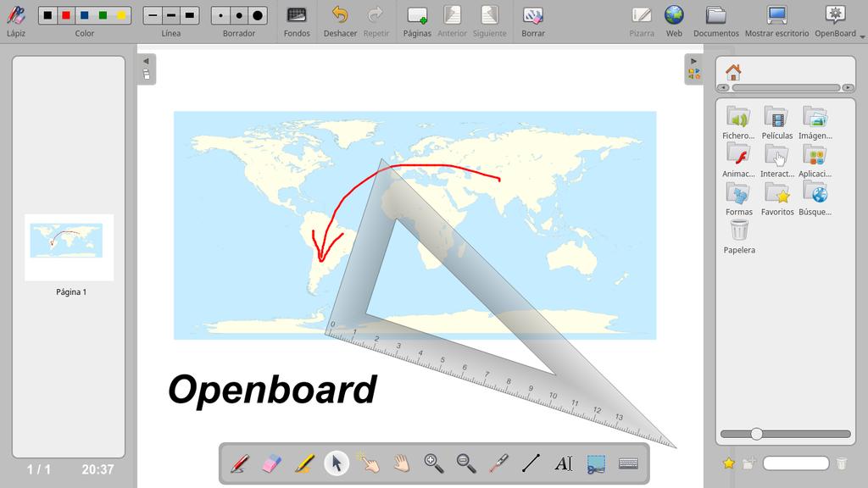Collapse the left pages panel arrow
Image resolution: width=868 pixels, height=488 pixels.
tap(146, 61)
